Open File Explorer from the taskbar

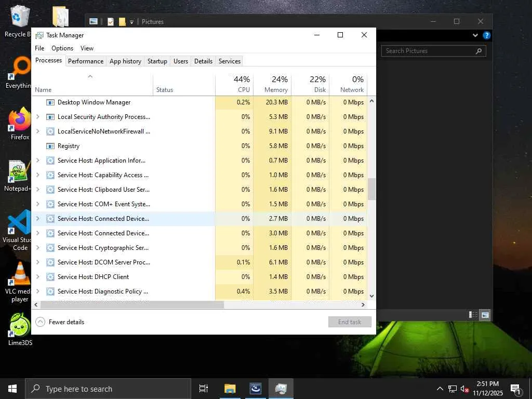(230, 389)
